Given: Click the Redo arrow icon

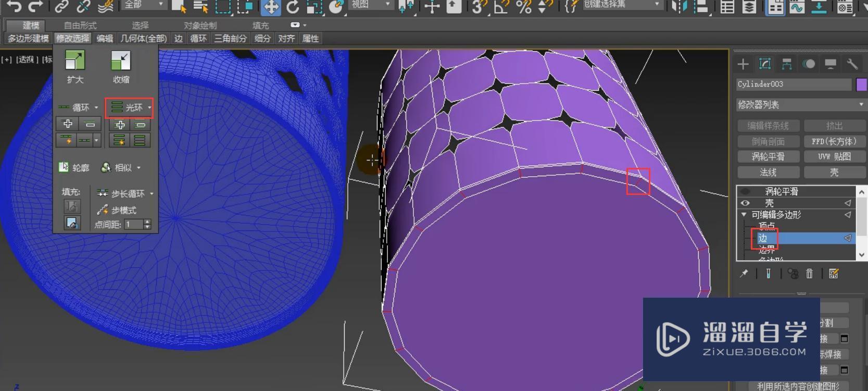Looking at the screenshot, I should pos(35,6).
